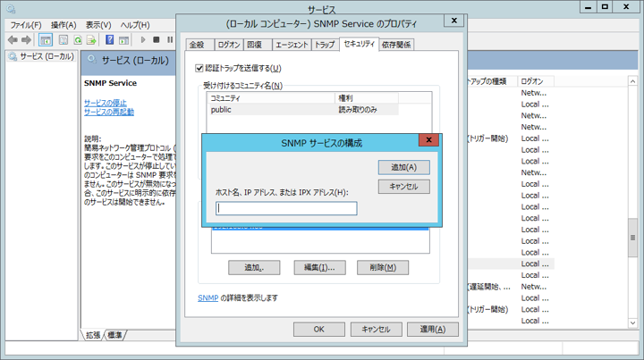Click the 削除(M) button

point(383,268)
